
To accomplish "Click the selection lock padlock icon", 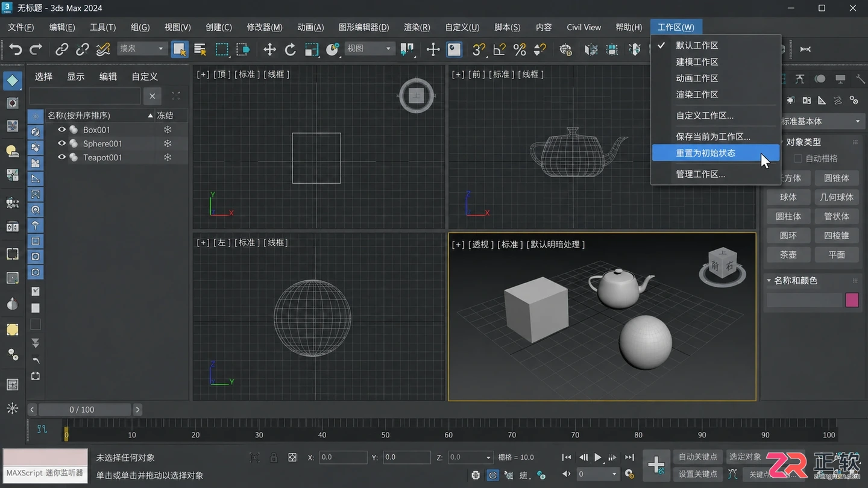I will pyautogui.click(x=273, y=457).
